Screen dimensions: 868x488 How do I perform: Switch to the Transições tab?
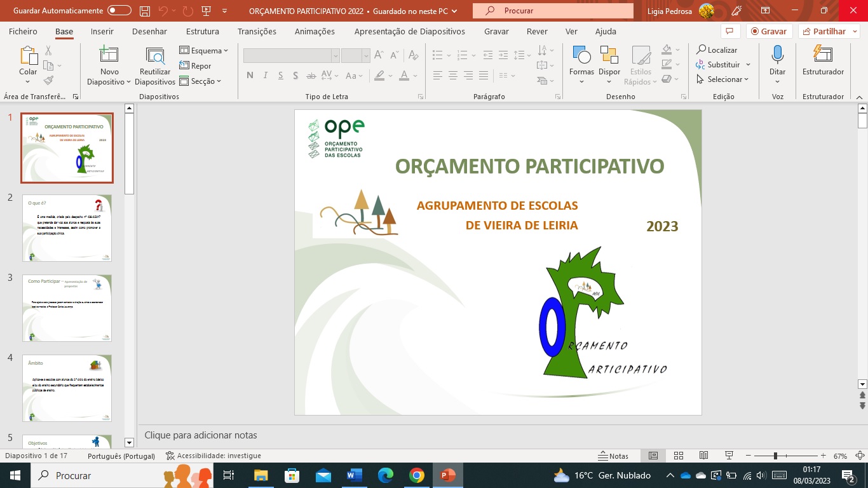click(257, 31)
